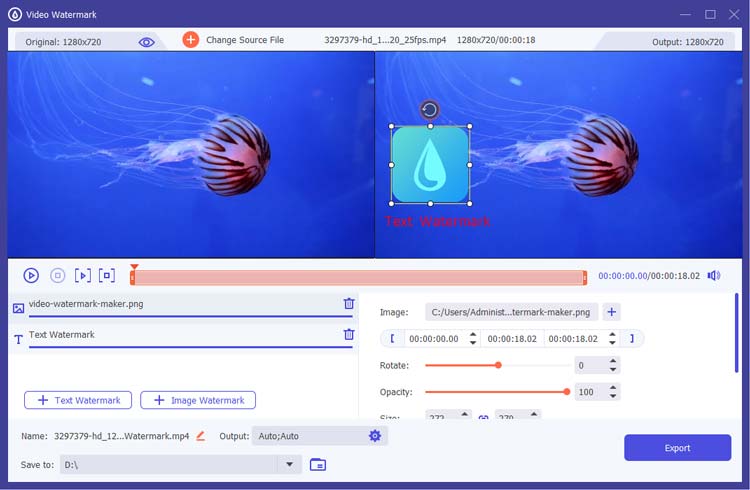The image size is (750, 490).
Task: Increase end time with up arrow
Action: pos(612,335)
